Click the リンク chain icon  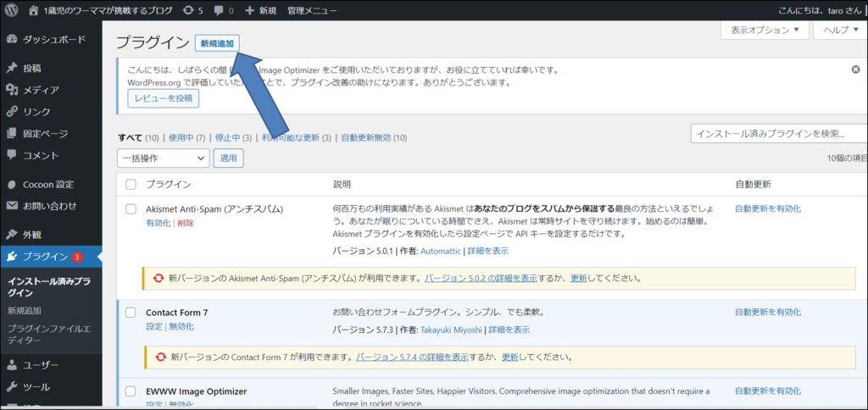pos(12,112)
